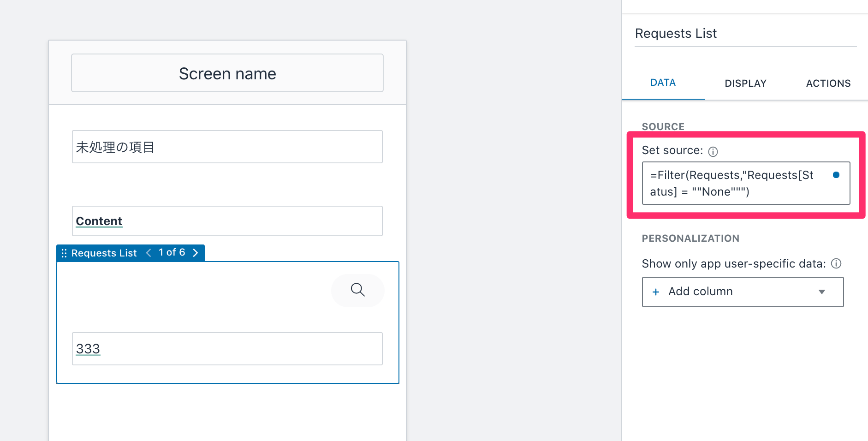Go to previous item with left chevron
The height and width of the screenshot is (441, 868).
pyautogui.click(x=148, y=252)
